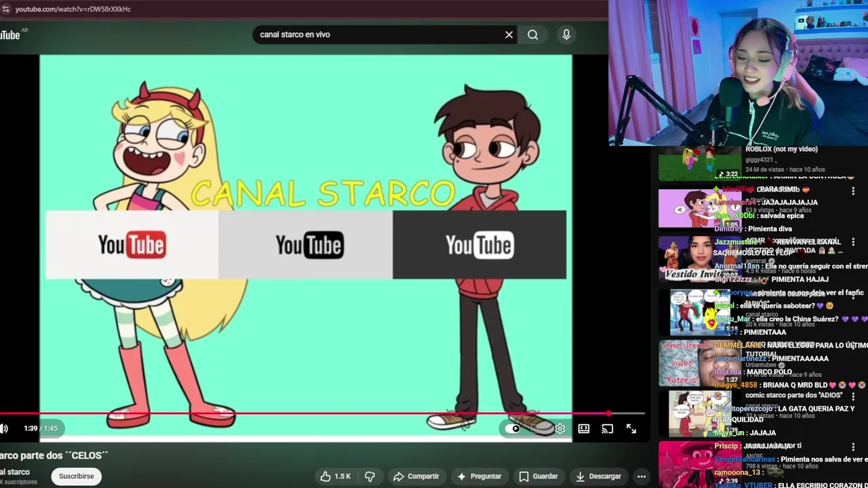Clear the search query with the X
The width and height of the screenshot is (868, 488).
click(x=509, y=35)
